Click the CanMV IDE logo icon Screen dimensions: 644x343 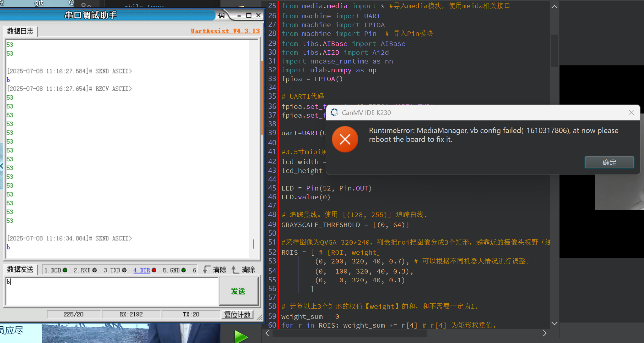(x=334, y=113)
